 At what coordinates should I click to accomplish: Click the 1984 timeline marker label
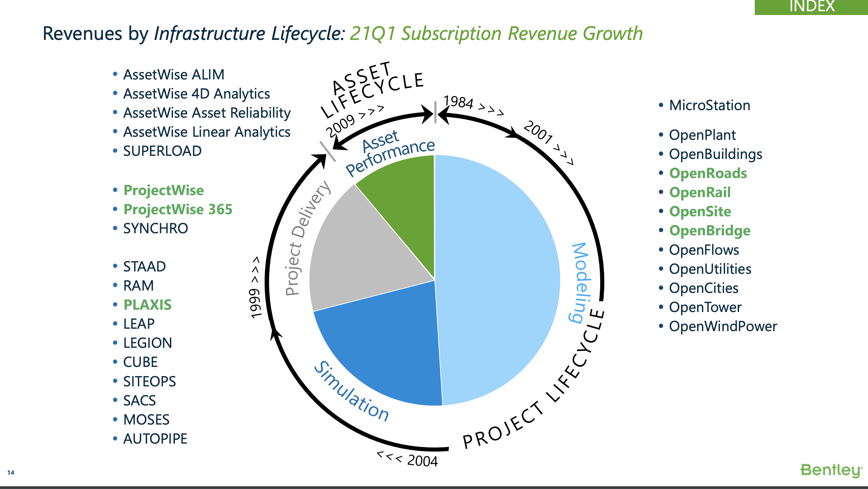click(x=458, y=102)
